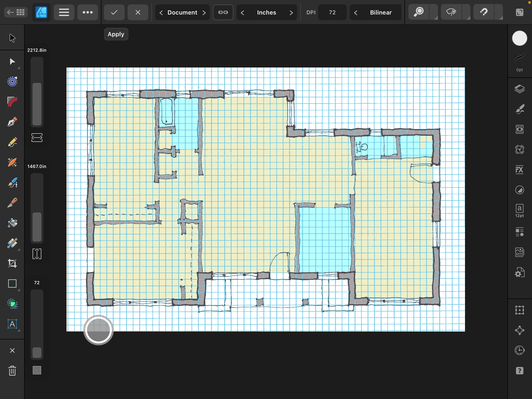Select the Rectangle shape tool
Image resolution: width=532 pixels, height=399 pixels.
[12, 283]
